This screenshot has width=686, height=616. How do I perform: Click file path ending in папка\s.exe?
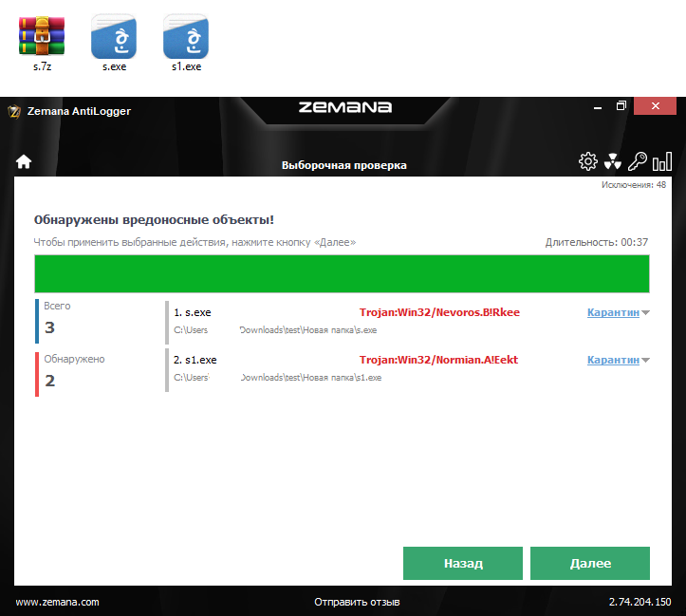275,330
